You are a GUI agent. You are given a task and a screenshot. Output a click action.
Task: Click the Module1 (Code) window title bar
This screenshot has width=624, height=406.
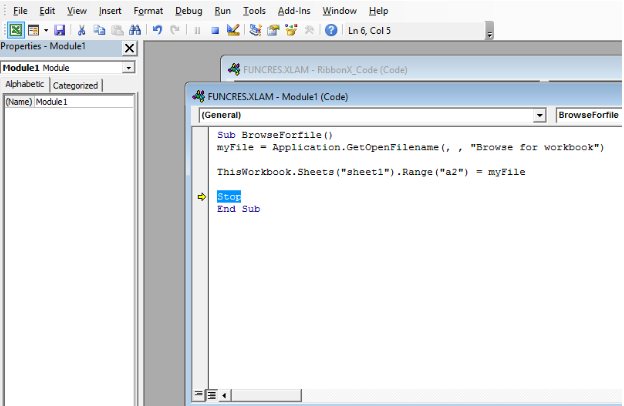point(404,97)
